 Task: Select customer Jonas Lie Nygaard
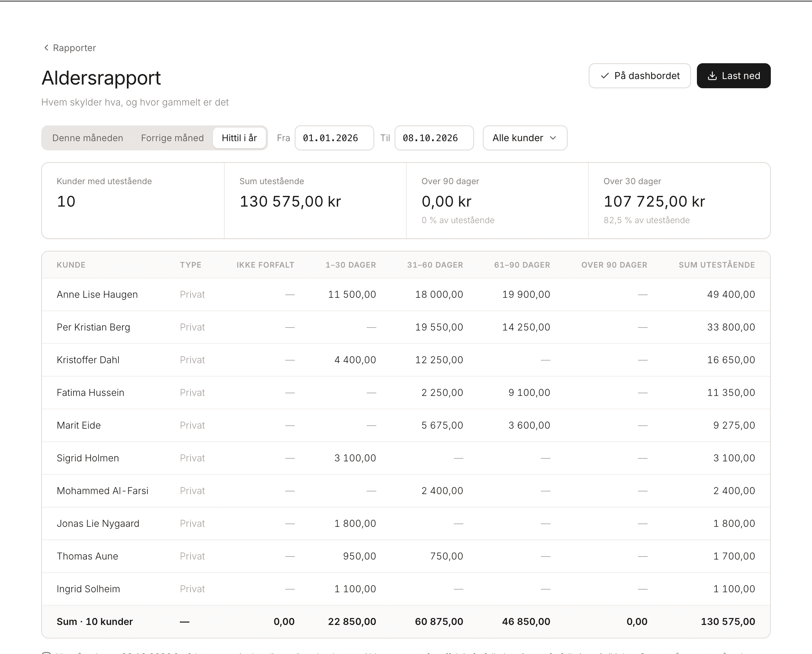pyautogui.click(x=98, y=523)
